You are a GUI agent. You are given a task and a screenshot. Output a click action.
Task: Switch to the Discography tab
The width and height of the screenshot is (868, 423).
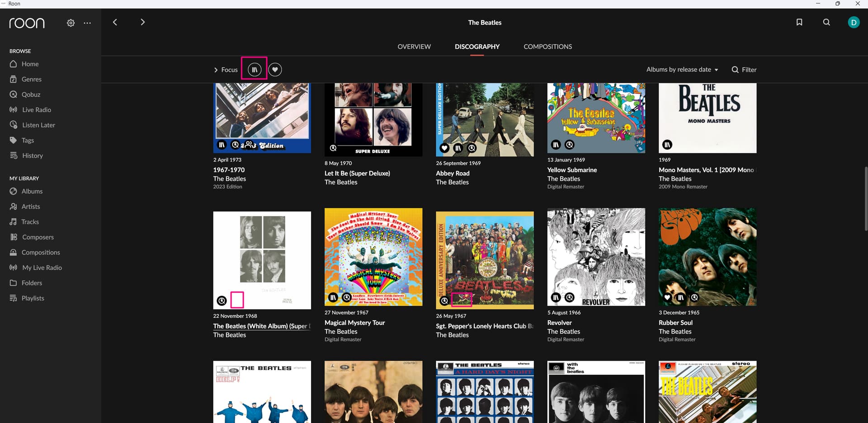click(x=477, y=47)
